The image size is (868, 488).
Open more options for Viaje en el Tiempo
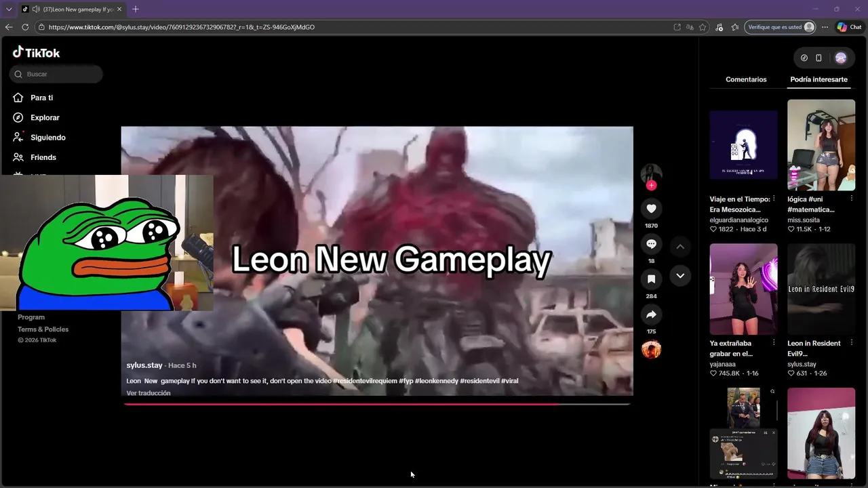pos(774,199)
